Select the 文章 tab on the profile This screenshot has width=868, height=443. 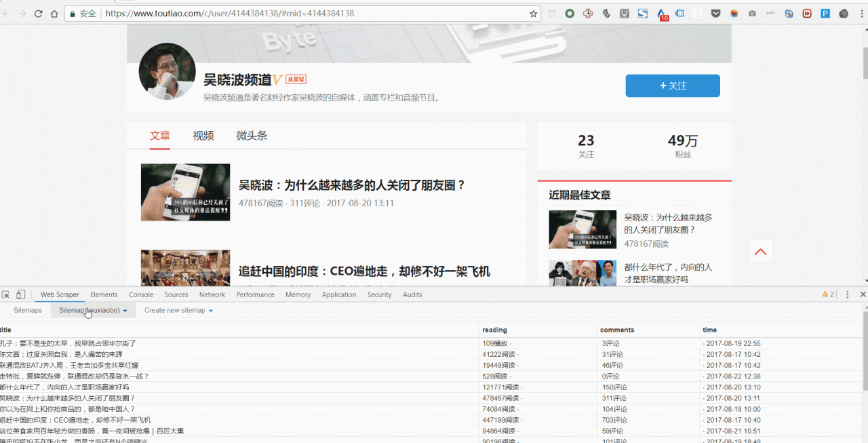pos(160,136)
